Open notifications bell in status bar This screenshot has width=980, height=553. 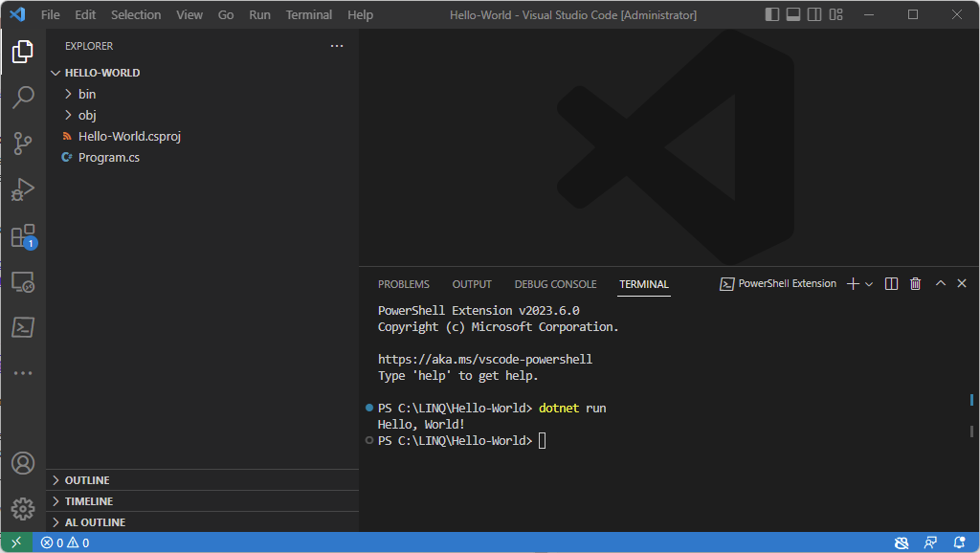pos(959,542)
